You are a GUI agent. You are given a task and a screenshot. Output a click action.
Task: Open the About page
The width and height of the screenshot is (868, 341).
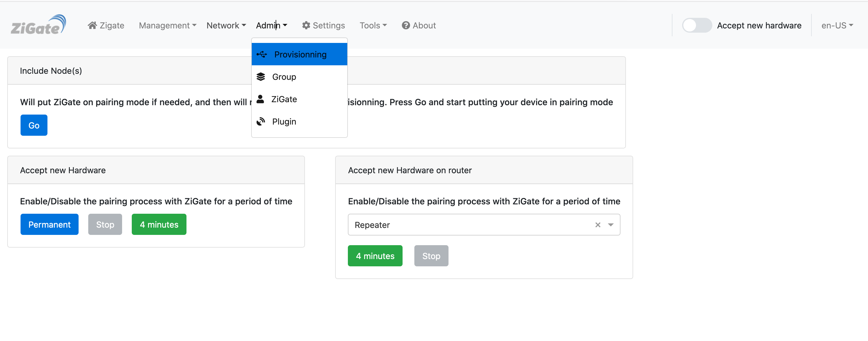click(419, 25)
